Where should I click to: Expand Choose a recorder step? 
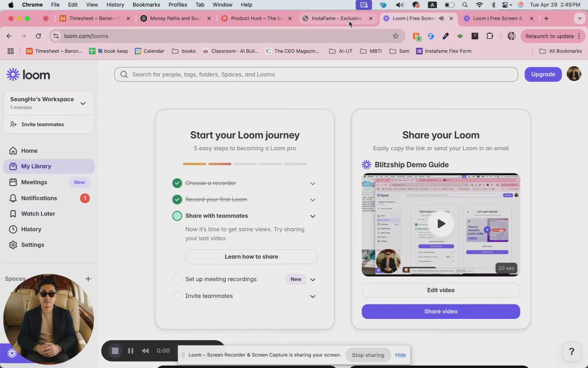(313, 183)
